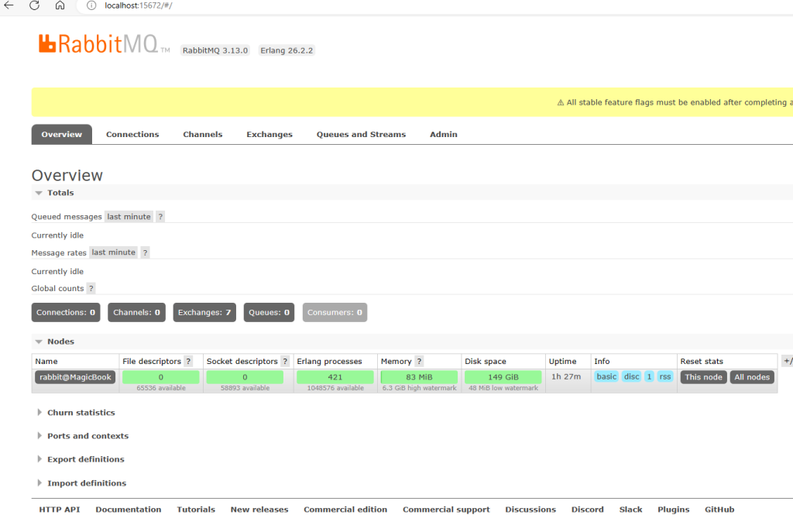
Task: Change Message rates last minute range
Action: 114,252
